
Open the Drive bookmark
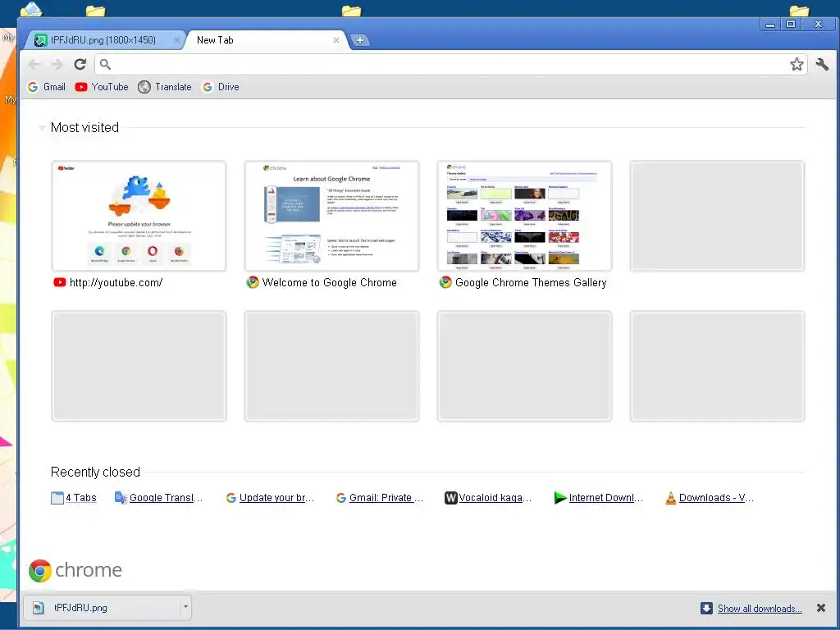(x=221, y=87)
